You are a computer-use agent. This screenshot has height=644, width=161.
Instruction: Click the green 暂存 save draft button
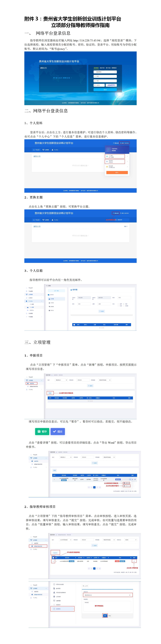click(42, 431)
